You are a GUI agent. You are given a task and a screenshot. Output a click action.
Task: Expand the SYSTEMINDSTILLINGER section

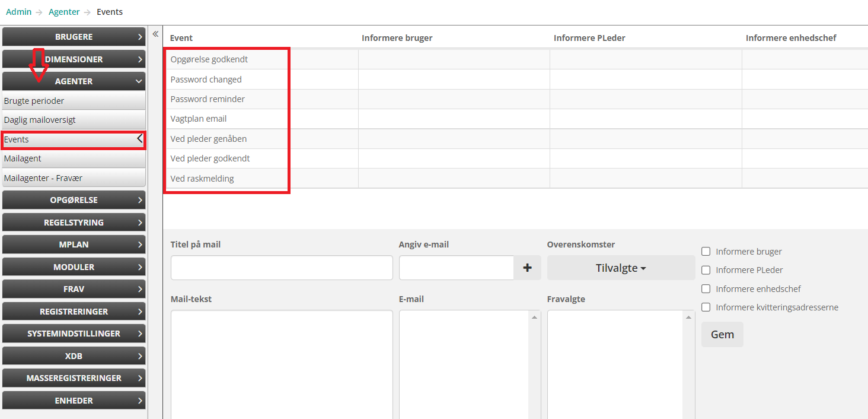coord(74,334)
